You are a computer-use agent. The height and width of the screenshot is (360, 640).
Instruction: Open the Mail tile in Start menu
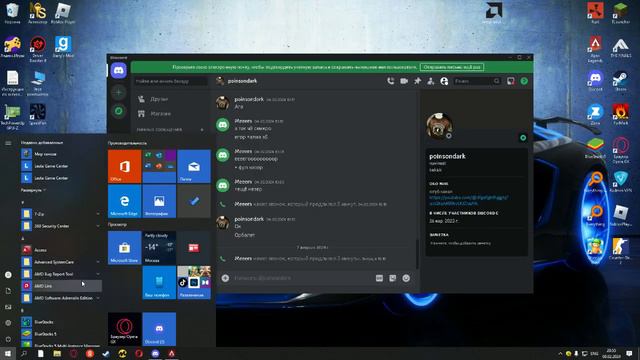[x=194, y=166]
